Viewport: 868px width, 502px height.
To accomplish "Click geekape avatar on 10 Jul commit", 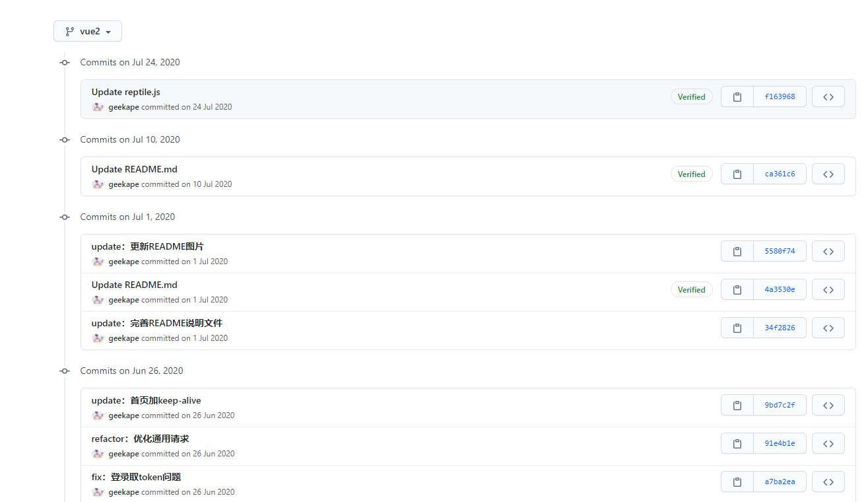I will (x=98, y=184).
